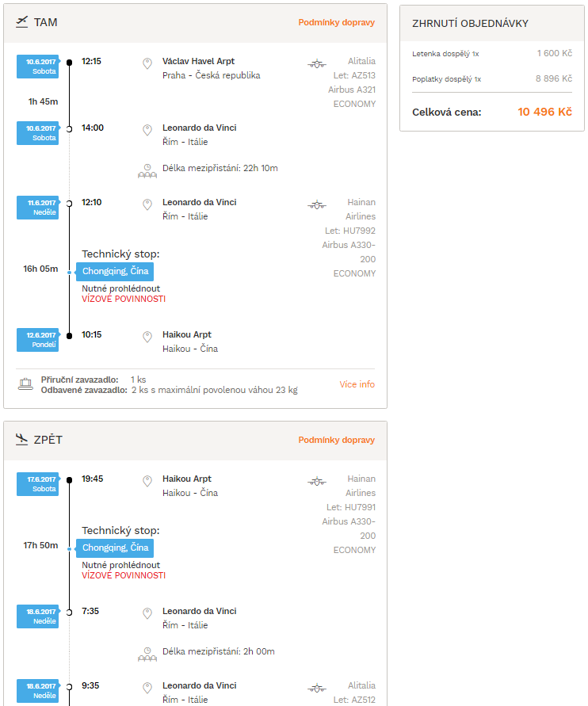
Task: Click the airplane icon next to Hainan HU7991
Action: pyautogui.click(x=317, y=482)
